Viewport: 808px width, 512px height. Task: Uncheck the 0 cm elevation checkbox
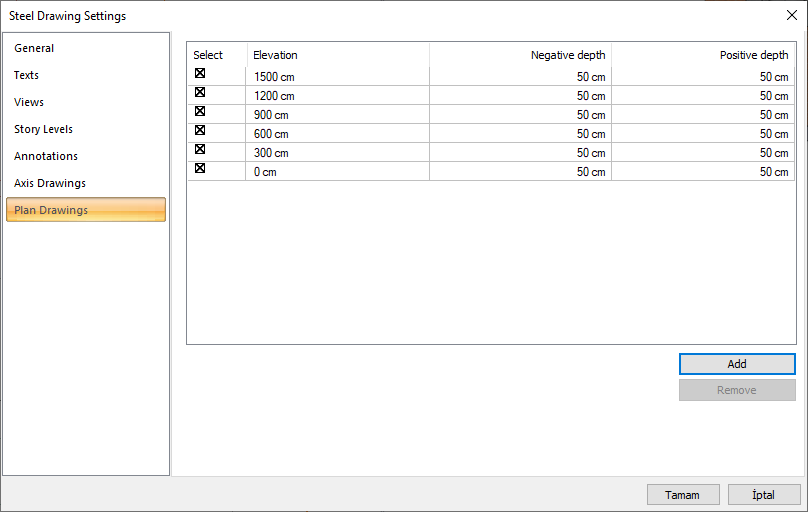(200, 168)
